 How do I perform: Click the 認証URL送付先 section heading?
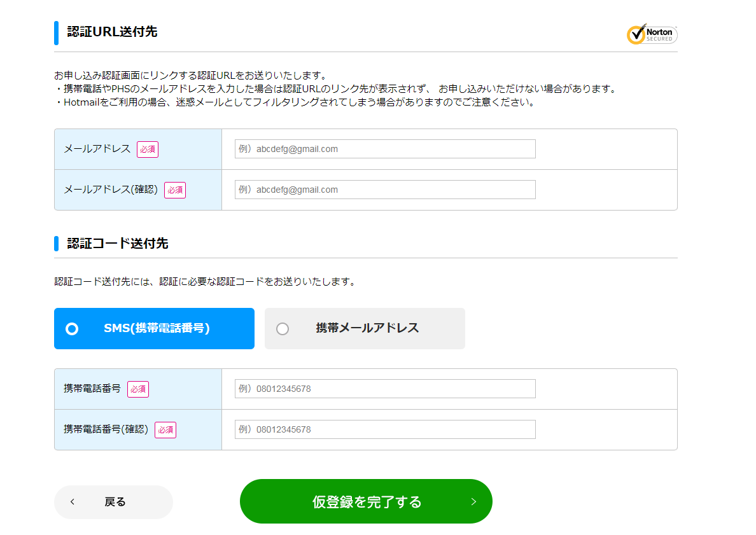click(112, 32)
